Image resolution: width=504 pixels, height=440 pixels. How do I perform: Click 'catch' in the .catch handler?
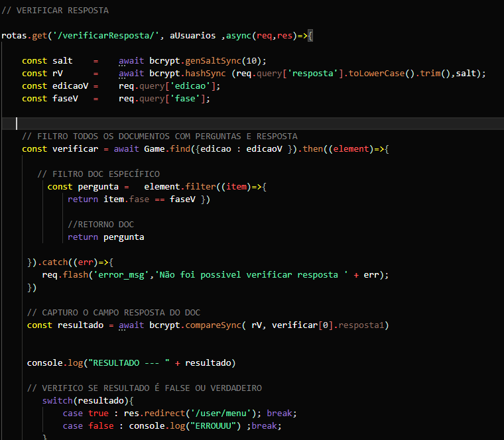pyautogui.click(x=55, y=262)
